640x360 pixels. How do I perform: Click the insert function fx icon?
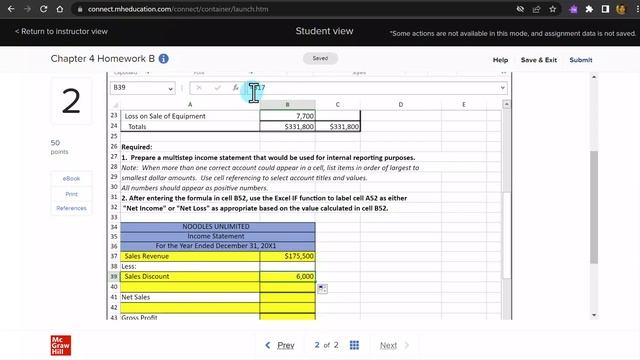click(236, 88)
